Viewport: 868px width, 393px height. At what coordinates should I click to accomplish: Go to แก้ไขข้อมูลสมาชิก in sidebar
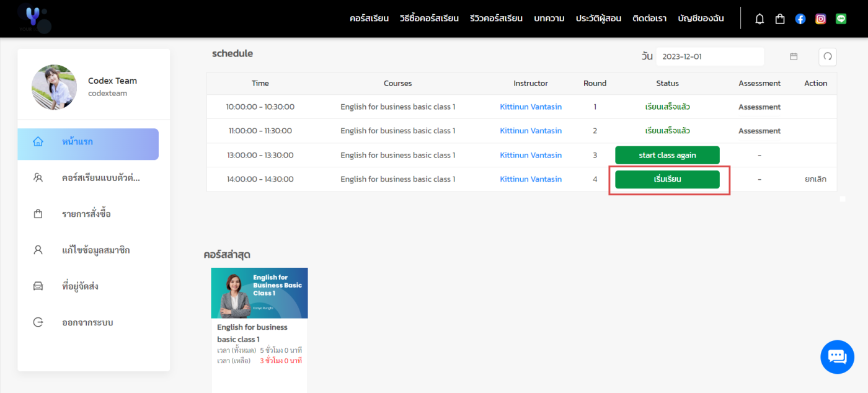[x=96, y=250]
